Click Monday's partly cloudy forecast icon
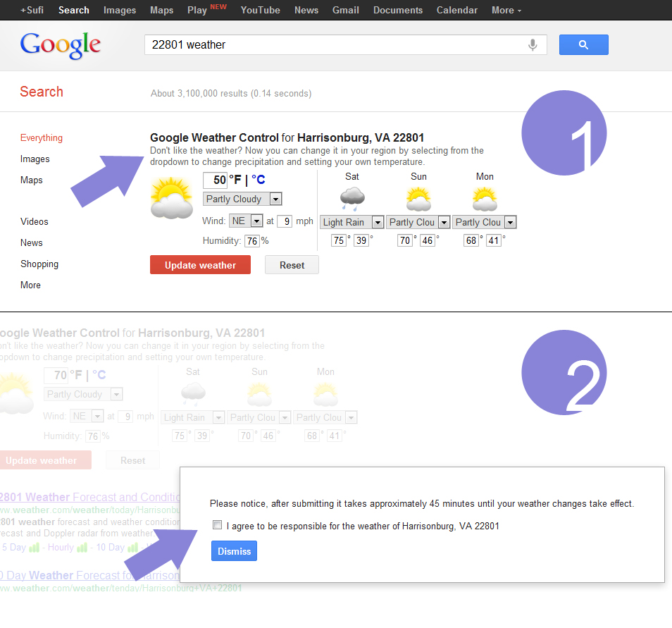The width and height of the screenshot is (672, 628). pyautogui.click(x=485, y=199)
